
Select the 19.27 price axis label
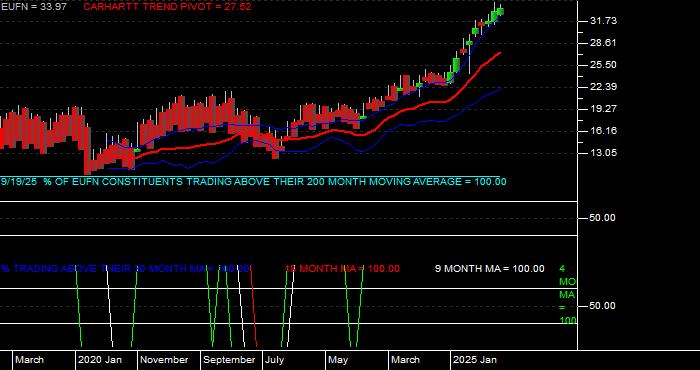[x=603, y=108]
